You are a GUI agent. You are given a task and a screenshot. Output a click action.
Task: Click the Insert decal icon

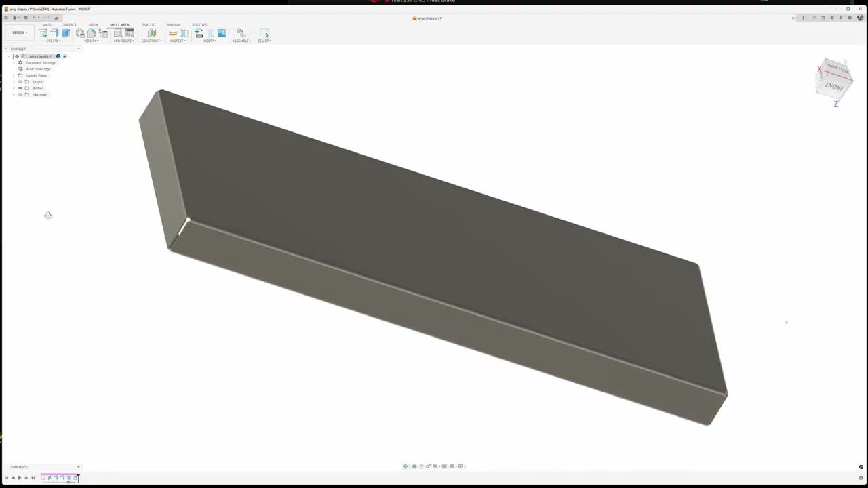click(210, 33)
